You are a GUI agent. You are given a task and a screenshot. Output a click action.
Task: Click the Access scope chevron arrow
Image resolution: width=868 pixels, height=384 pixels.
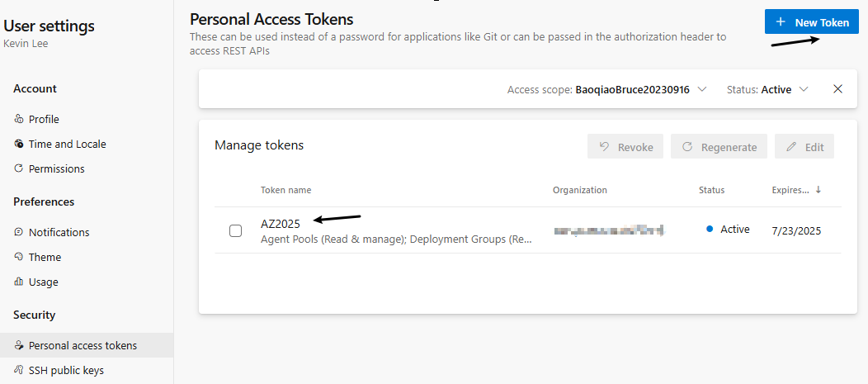[x=702, y=89]
